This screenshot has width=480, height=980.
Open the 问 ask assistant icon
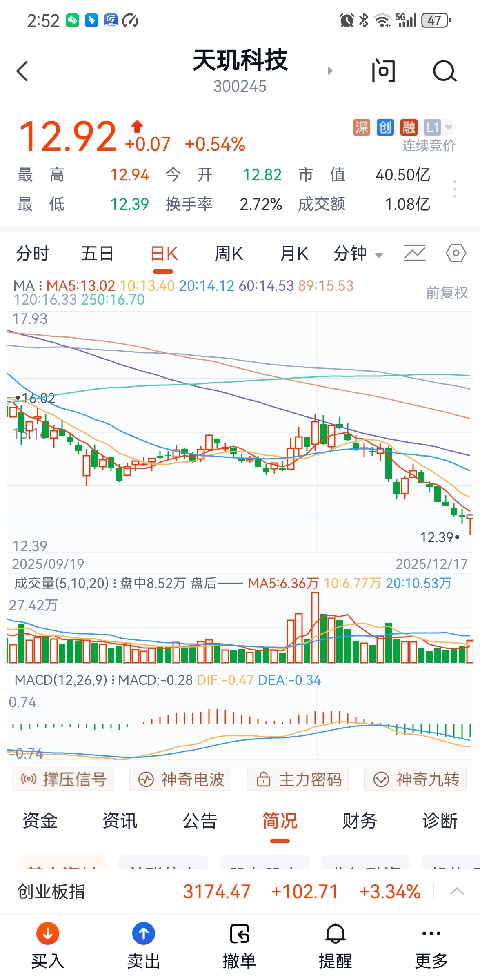click(x=383, y=71)
